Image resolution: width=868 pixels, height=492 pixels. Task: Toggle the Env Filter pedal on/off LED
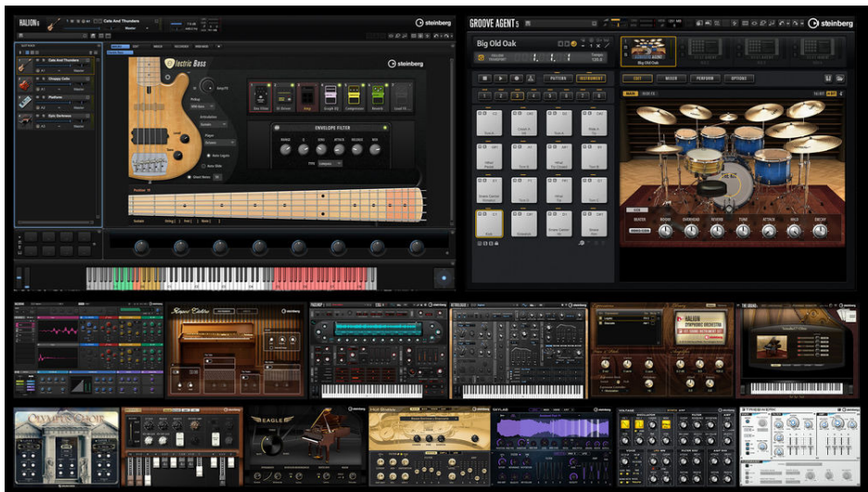click(269, 86)
